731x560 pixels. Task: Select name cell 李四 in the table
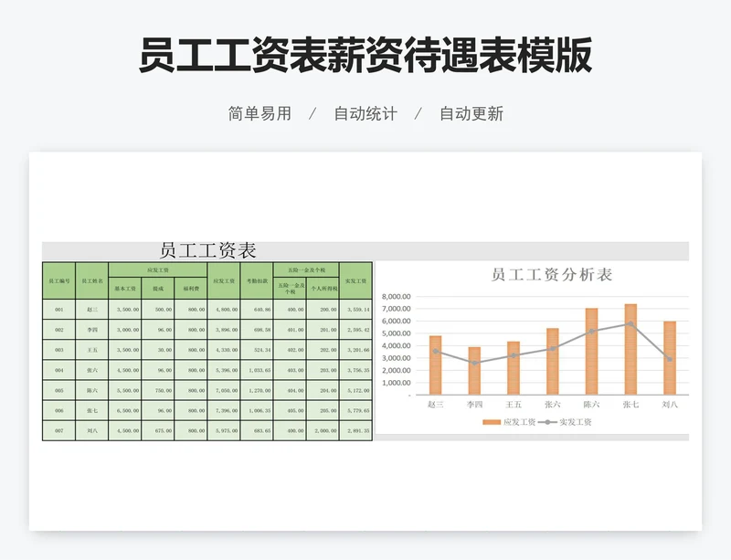[x=92, y=330]
